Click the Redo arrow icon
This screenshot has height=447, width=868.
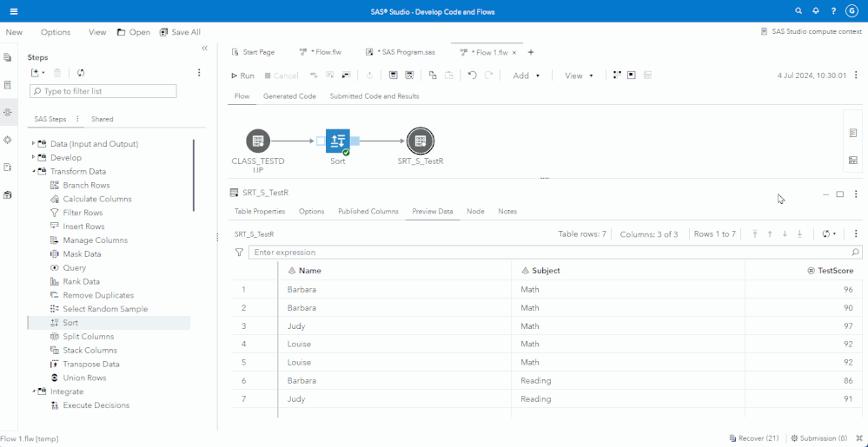click(488, 76)
